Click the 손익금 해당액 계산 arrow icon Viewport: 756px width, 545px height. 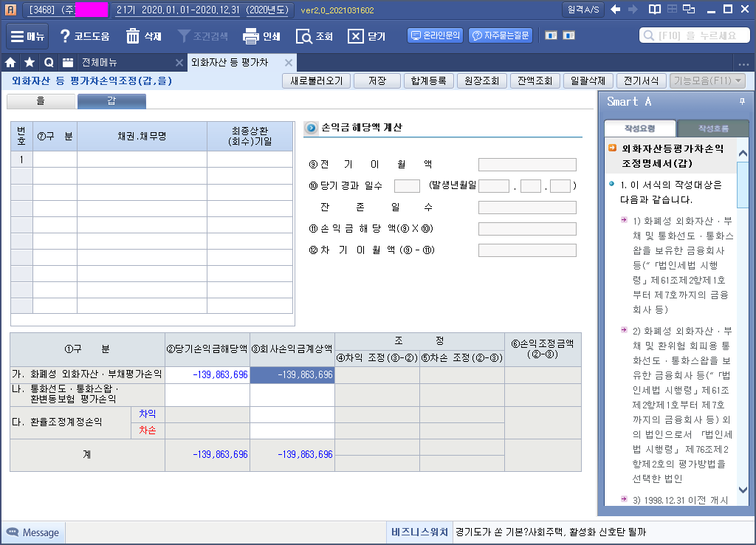[311, 128]
